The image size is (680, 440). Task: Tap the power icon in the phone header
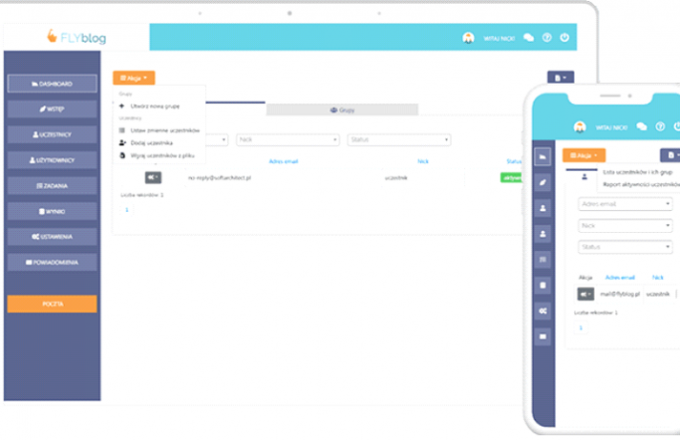coord(676,127)
